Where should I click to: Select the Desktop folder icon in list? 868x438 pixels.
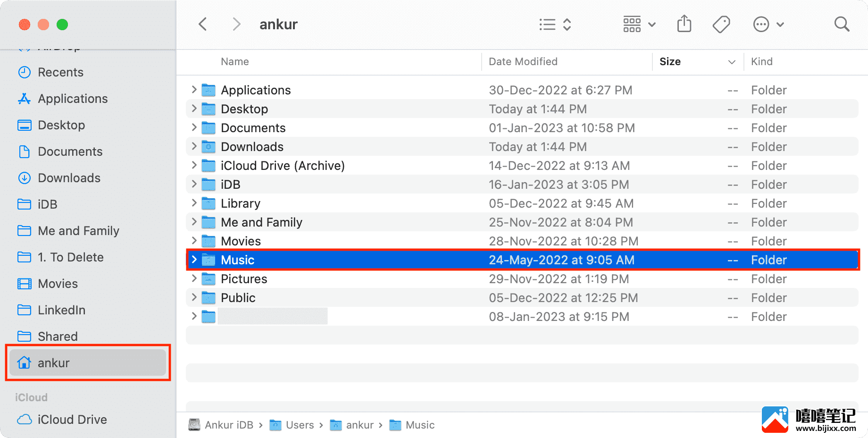209,109
